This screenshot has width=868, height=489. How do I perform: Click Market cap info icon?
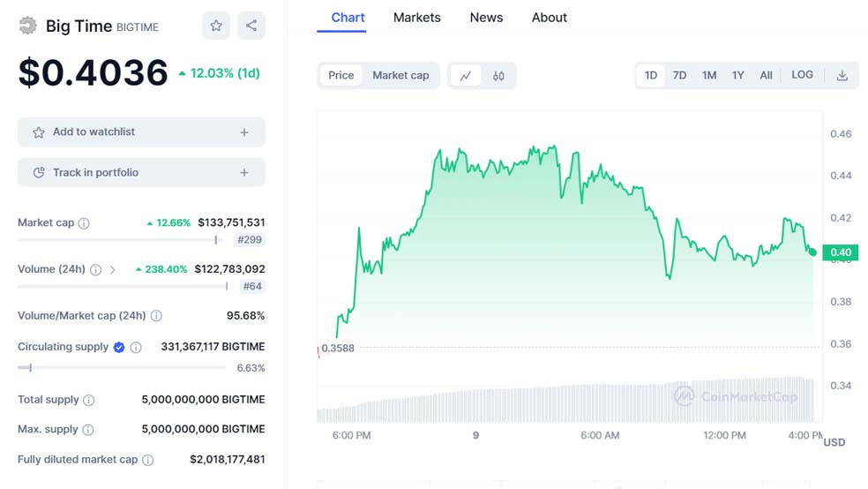point(84,223)
